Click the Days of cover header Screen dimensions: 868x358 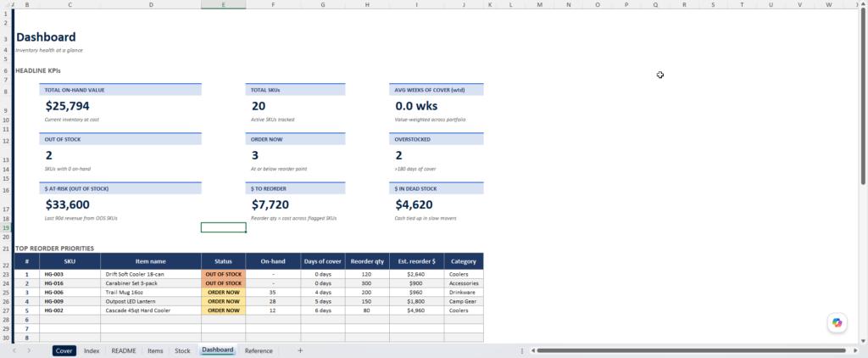323,261
